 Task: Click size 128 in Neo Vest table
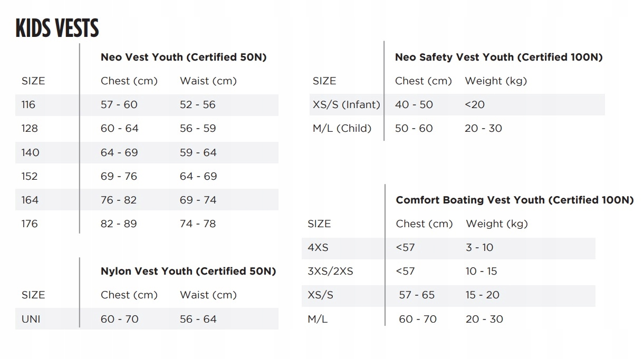coord(30,128)
